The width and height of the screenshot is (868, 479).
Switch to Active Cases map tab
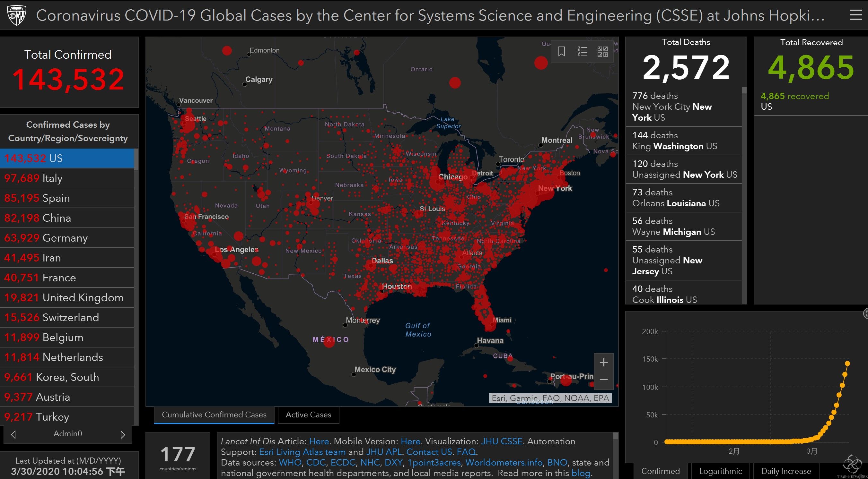308,415
